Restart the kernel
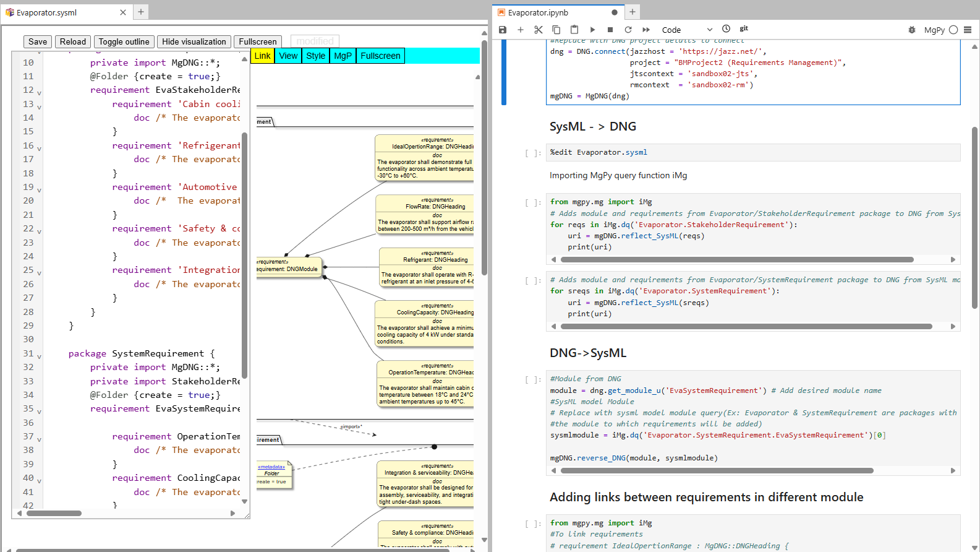The height and width of the screenshot is (552, 980). [x=628, y=30]
